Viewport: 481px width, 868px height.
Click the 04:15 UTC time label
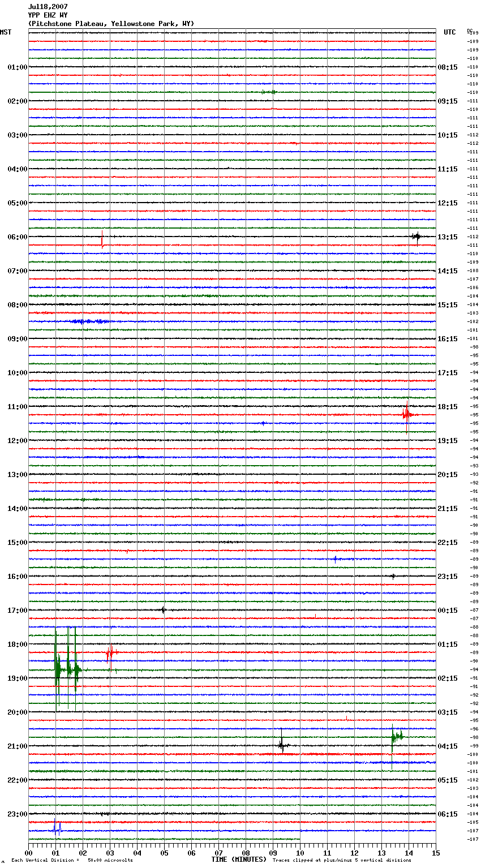click(448, 746)
